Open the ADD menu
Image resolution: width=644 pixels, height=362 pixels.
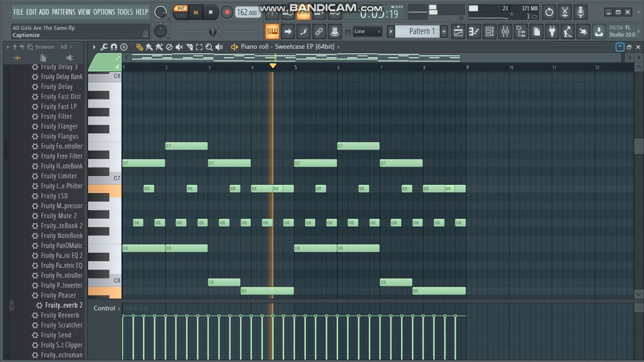tap(44, 12)
